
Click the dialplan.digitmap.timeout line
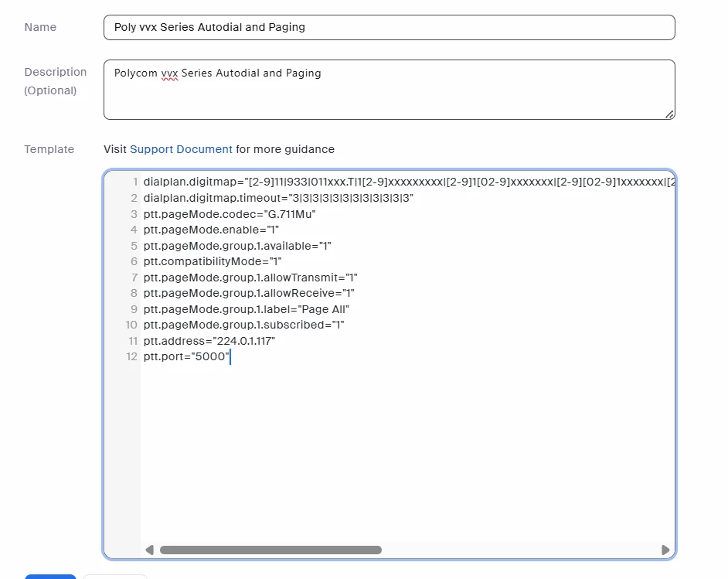pyautogui.click(x=278, y=198)
